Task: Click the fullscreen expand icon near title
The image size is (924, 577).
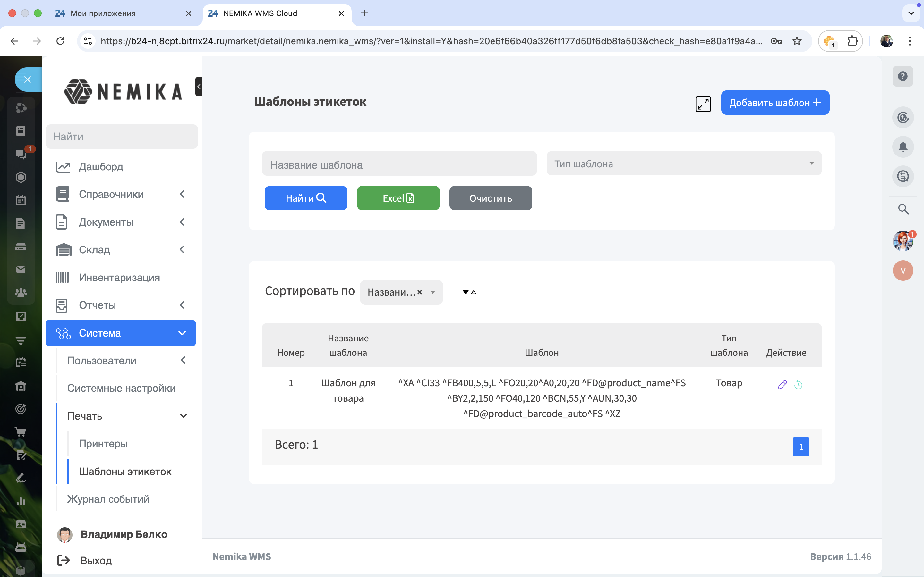Action: (703, 104)
